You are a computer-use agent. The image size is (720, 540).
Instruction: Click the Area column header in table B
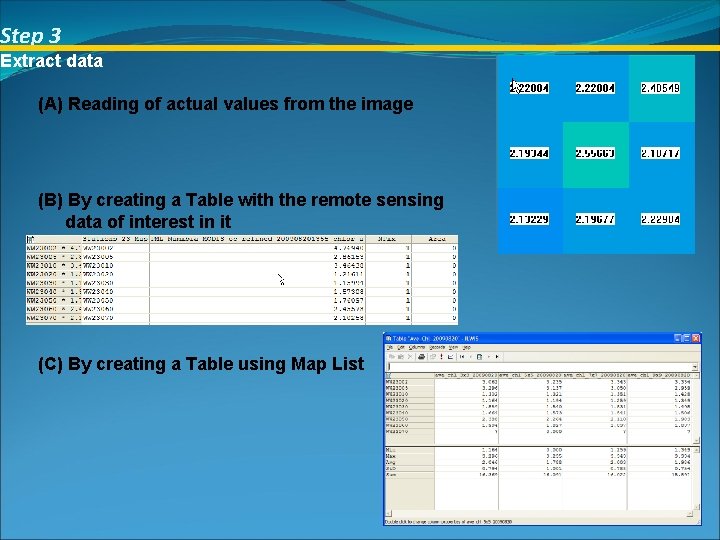435,239
